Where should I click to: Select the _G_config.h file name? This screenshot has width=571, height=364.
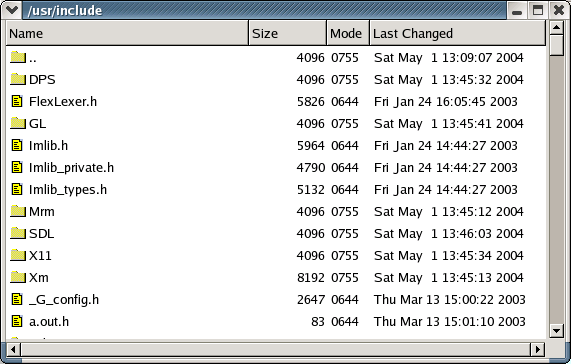click(64, 300)
